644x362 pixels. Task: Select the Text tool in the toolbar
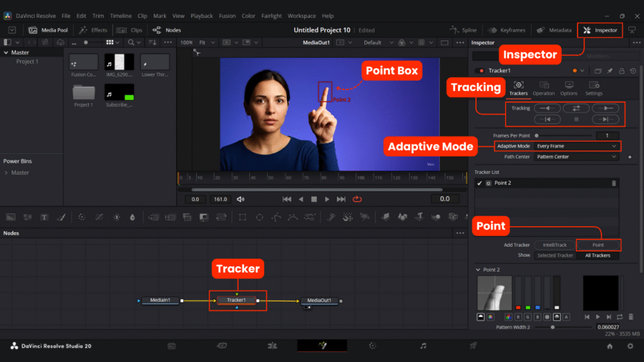tap(45, 217)
